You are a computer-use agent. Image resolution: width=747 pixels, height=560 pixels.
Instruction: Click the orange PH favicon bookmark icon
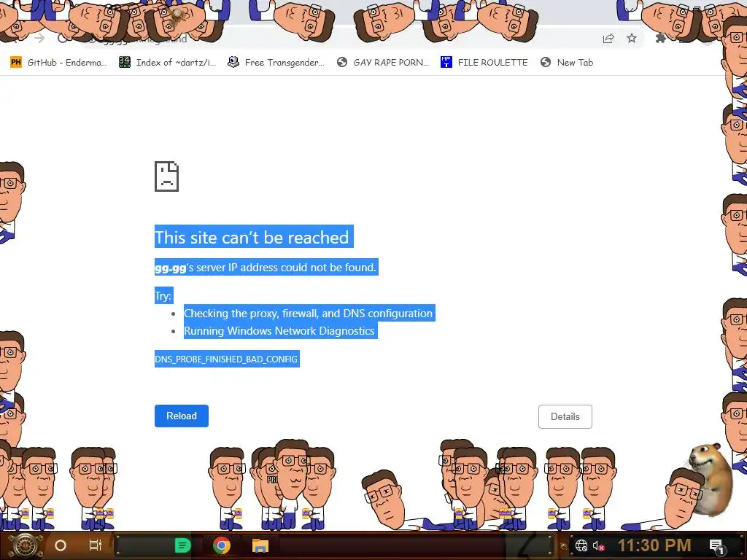click(x=16, y=63)
